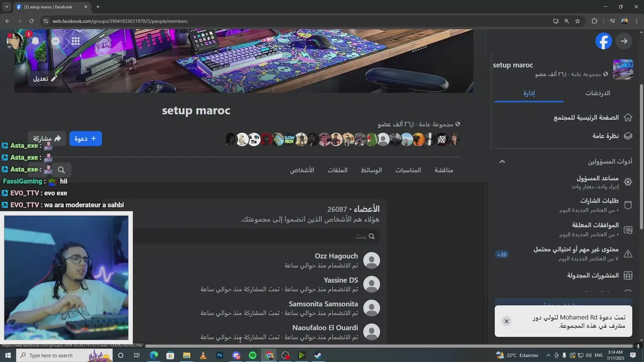Click the badge requests shield icon

click(x=628, y=205)
